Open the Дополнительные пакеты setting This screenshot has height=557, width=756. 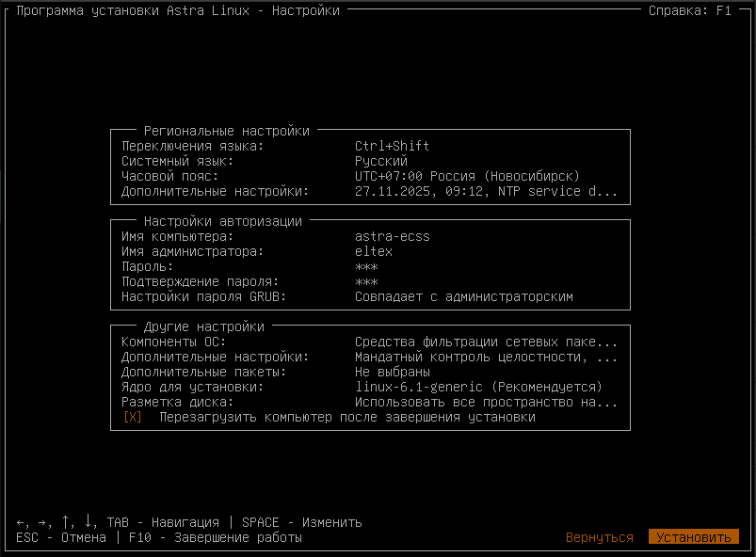(x=392, y=372)
